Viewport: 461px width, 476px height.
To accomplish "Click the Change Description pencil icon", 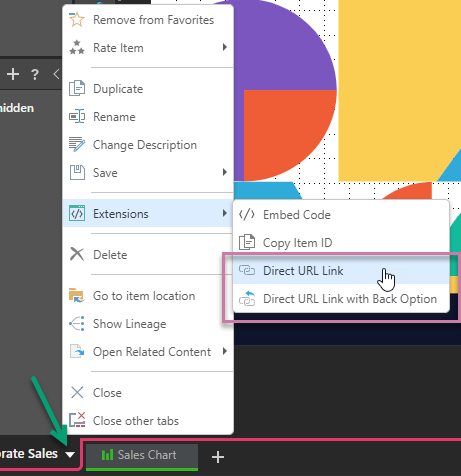I will pos(77,144).
